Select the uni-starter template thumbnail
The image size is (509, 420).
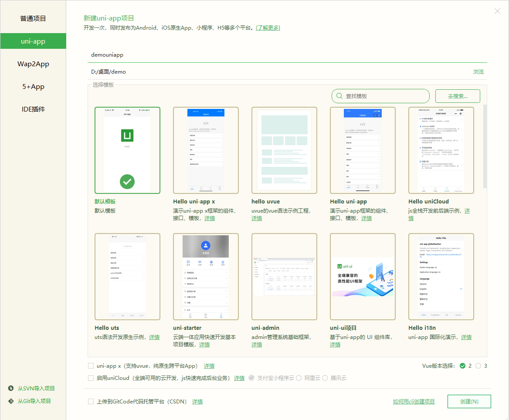206,277
